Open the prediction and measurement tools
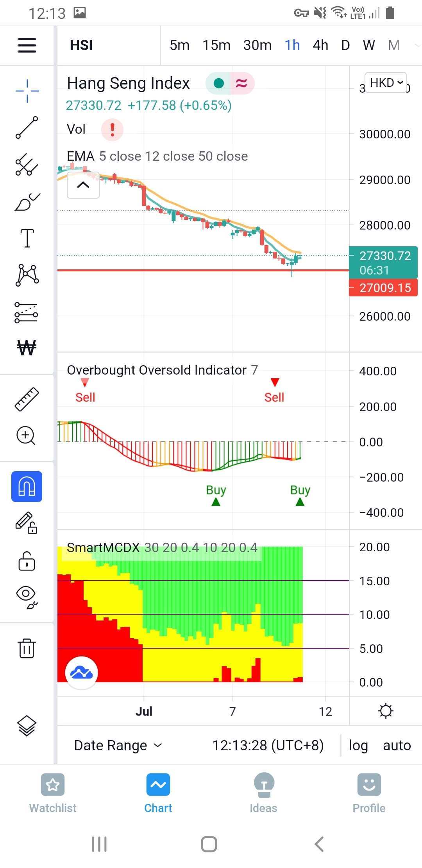422x868 pixels. (26, 313)
